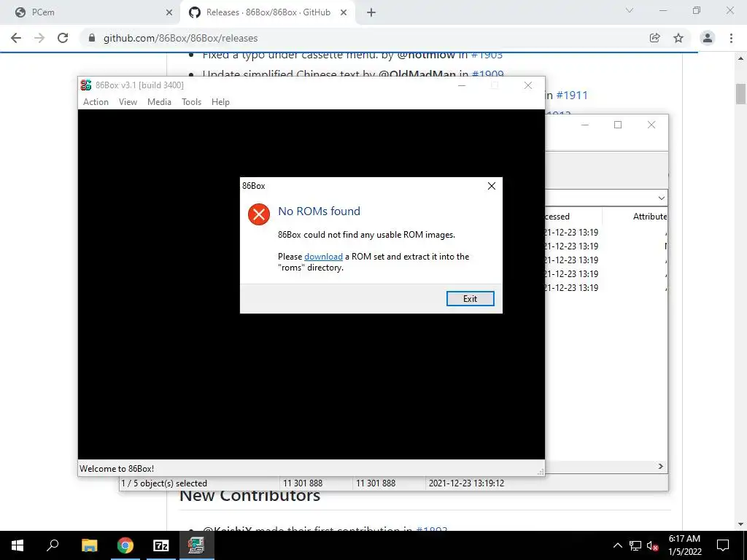Bookmark this page star icon

(678, 38)
